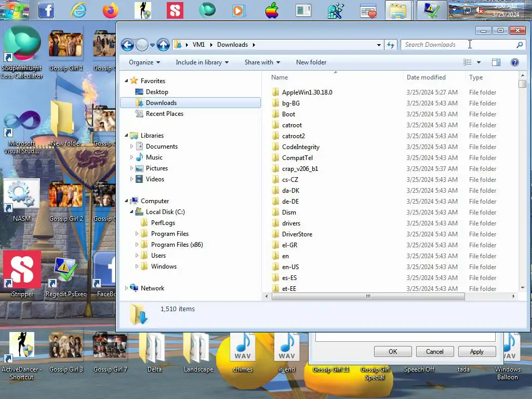Click VM1 in the address breadcrumb
This screenshot has height=399, width=532.
tap(198, 45)
